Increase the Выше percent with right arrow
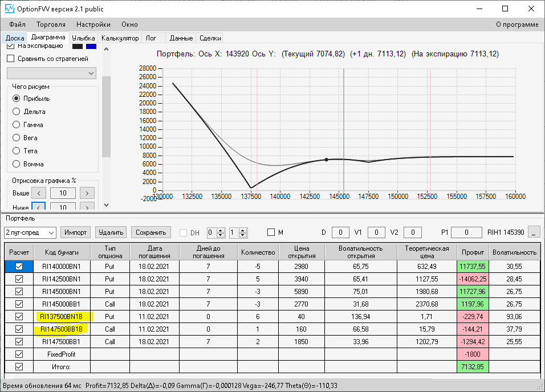Viewport: 545px width, 392px height. [x=87, y=193]
